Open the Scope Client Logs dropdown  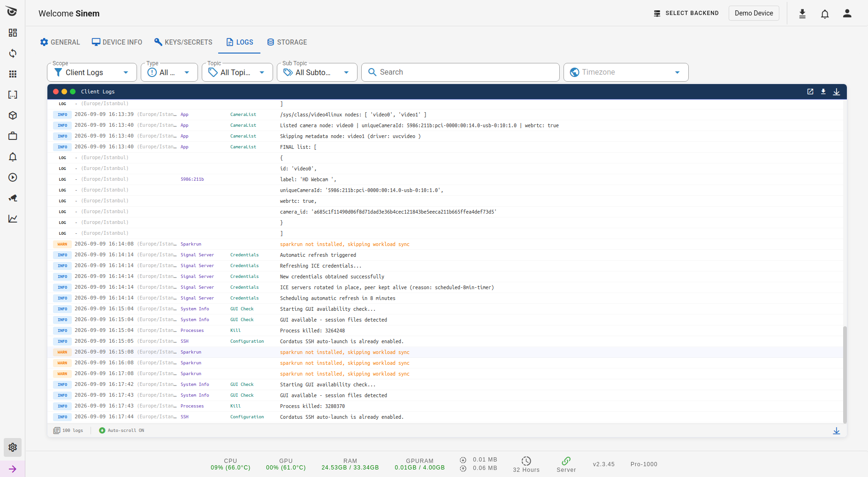point(92,72)
